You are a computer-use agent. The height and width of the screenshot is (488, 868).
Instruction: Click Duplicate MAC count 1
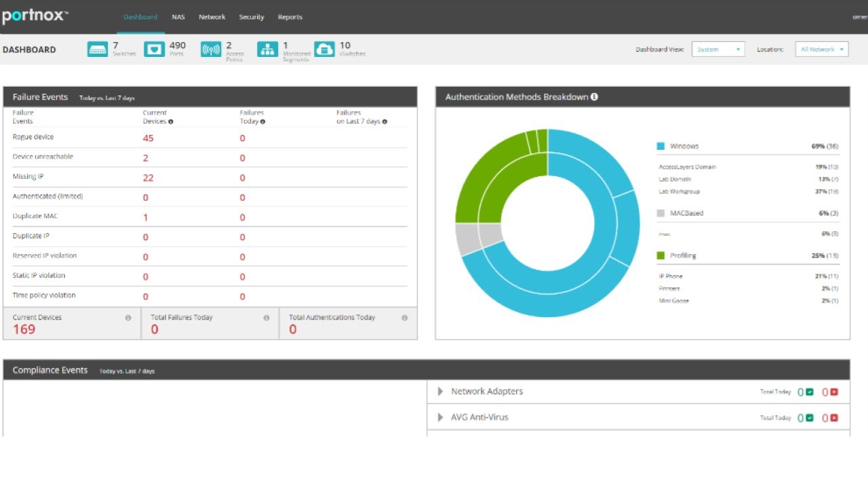(146, 218)
